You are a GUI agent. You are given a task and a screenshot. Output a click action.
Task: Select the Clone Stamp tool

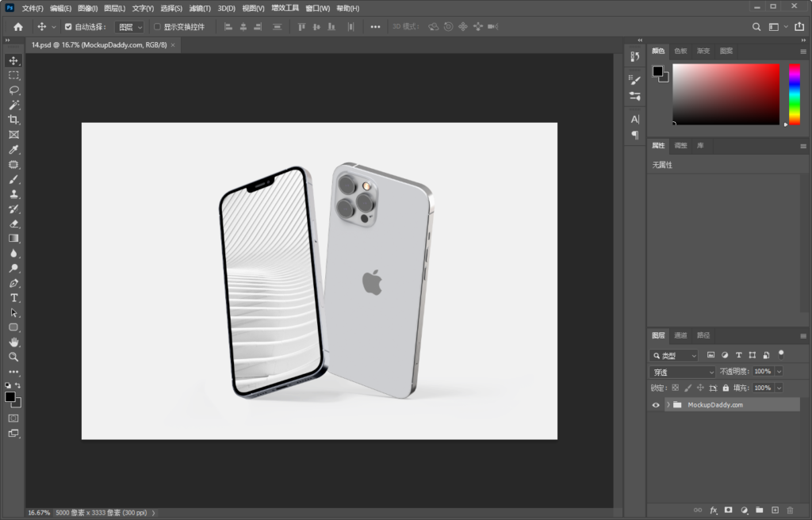point(13,194)
